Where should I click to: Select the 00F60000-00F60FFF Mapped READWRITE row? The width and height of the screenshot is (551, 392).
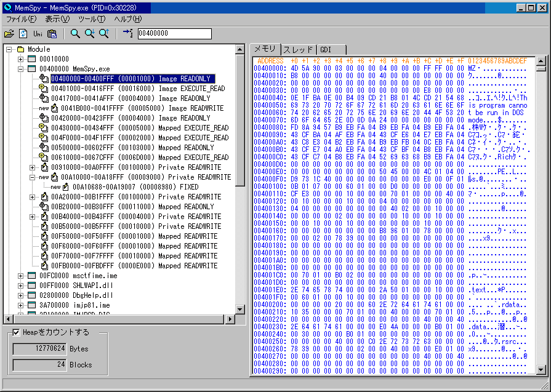[x=134, y=246]
